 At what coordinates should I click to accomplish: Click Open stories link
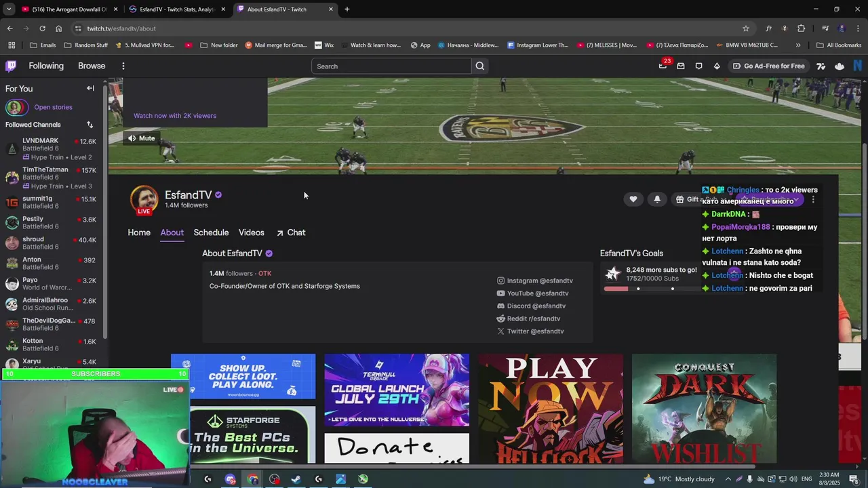(53, 107)
